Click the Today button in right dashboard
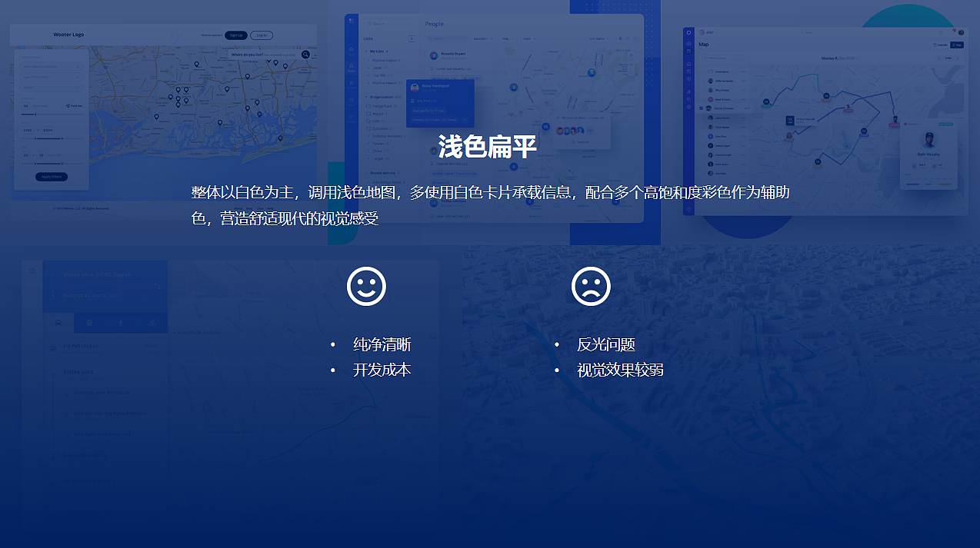This screenshot has height=548, width=980. pyautogui.click(x=948, y=58)
